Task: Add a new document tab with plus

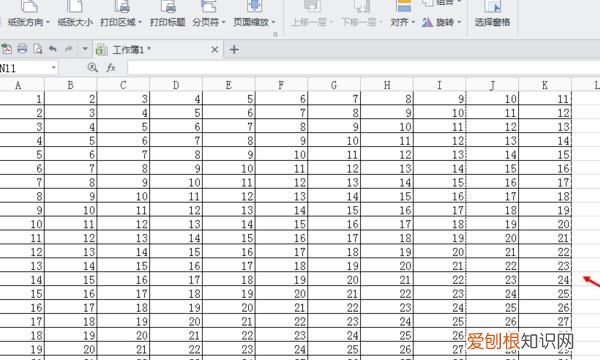Action: click(234, 49)
